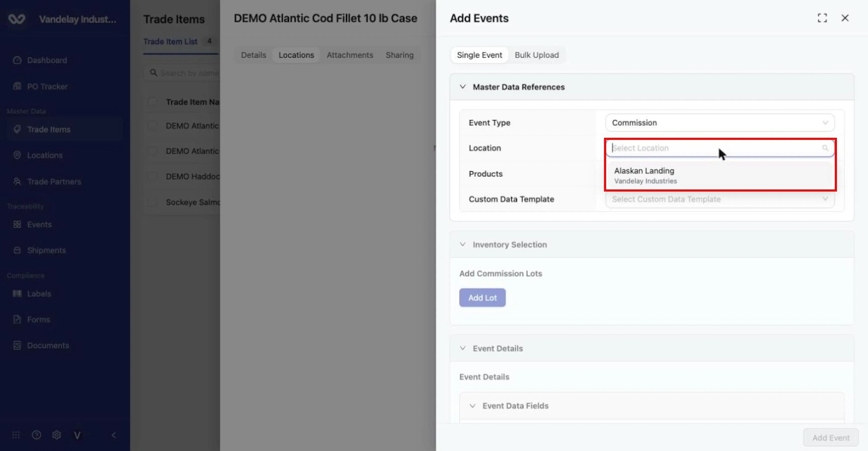This screenshot has width=868, height=451.
Task: Open PO Tracker icon in sidebar
Action: tap(17, 86)
